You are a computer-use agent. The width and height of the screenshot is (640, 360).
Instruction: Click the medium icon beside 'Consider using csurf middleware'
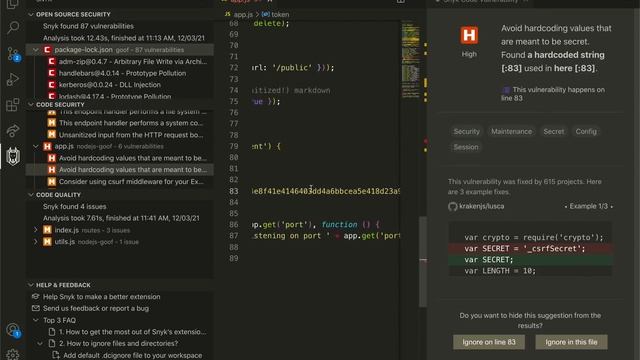pos(51,182)
